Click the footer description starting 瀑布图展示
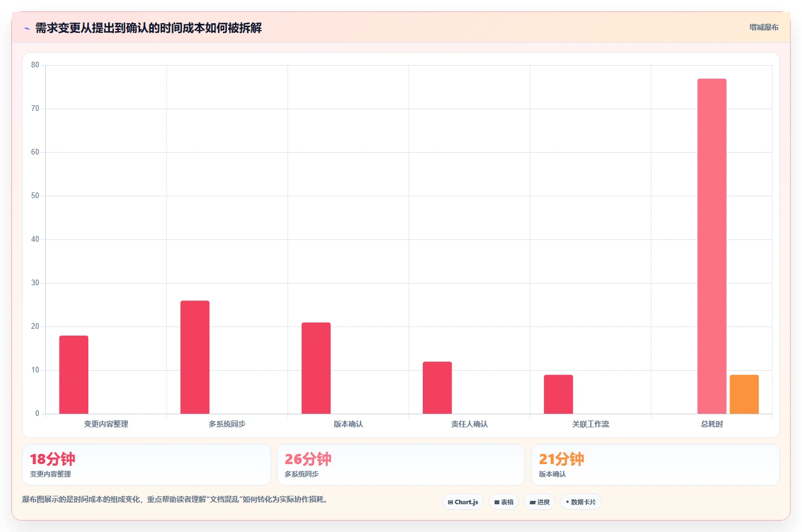The width and height of the screenshot is (802, 532). point(175,499)
